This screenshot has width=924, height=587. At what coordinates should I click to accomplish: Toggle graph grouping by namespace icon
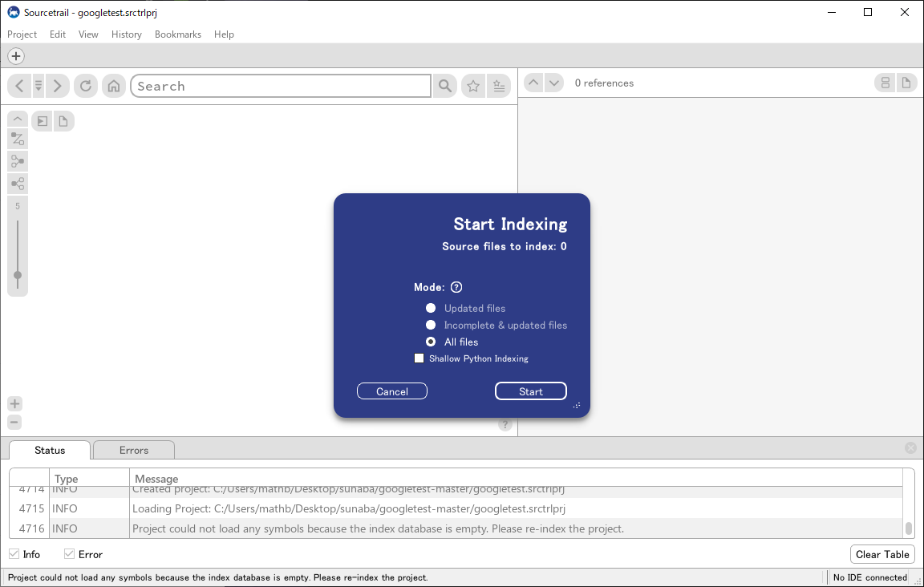click(43, 121)
